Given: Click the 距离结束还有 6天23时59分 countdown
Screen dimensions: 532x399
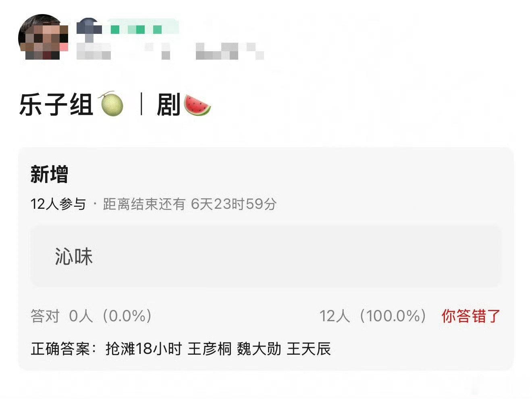Looking at the screenshot, I should tap(190, 204).
